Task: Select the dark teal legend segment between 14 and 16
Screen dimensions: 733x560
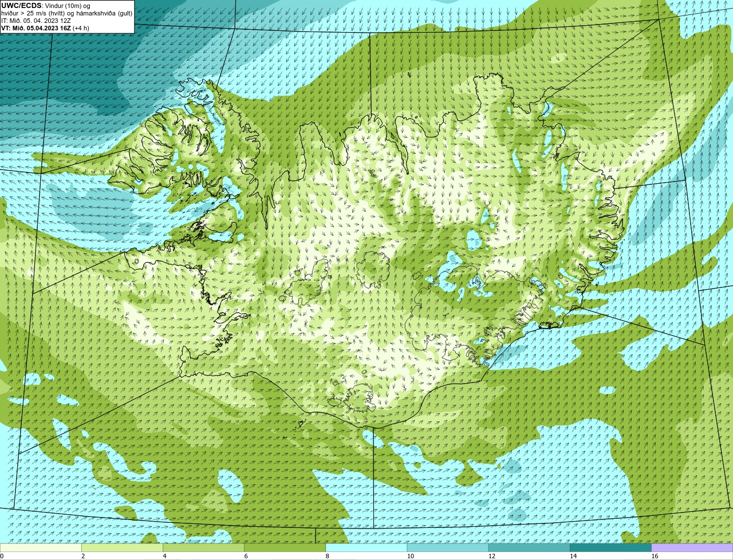Action: (611, 548)
